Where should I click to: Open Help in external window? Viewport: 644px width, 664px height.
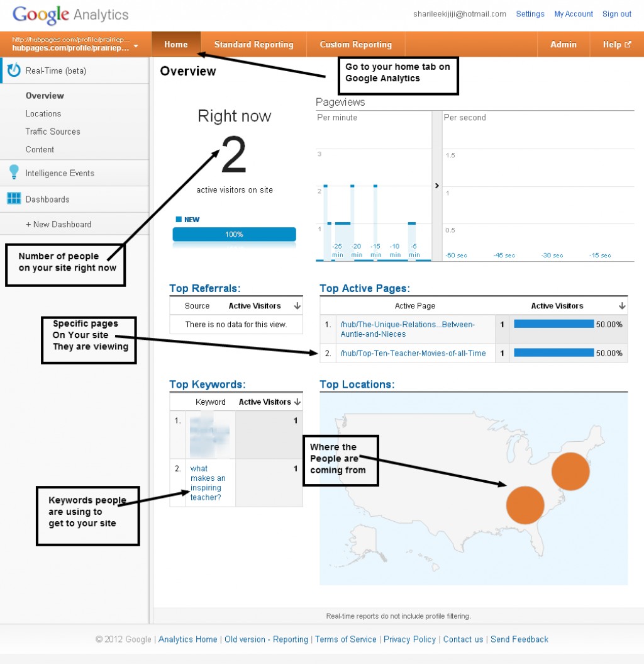point(616,45)
